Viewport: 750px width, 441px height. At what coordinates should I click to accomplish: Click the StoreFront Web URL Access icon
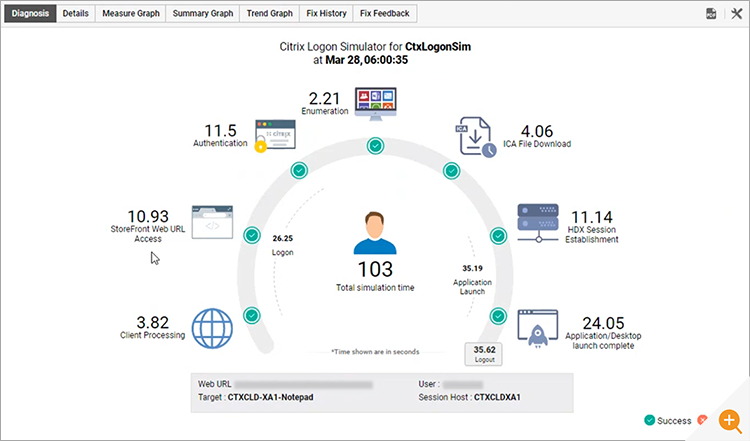(x=212, y=222)
